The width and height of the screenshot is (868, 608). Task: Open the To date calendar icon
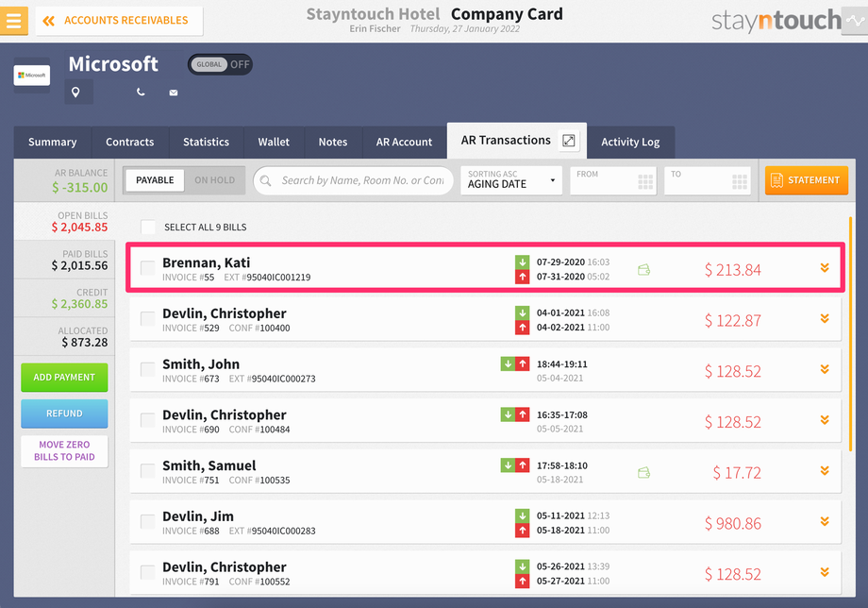point(740,181)
